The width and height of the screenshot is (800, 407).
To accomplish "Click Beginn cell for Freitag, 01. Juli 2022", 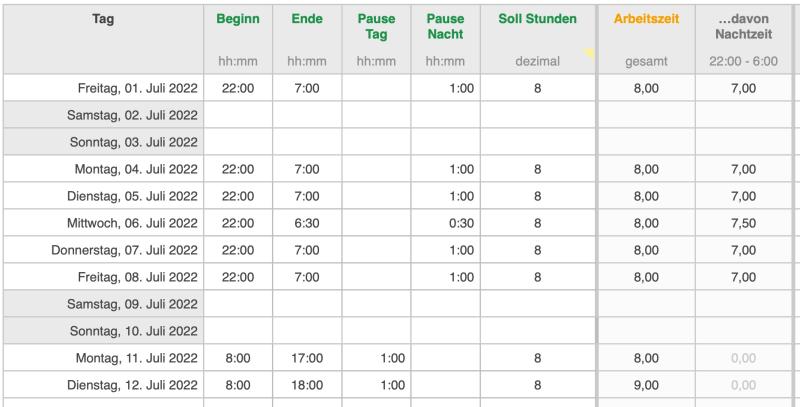I will point(238,88).
